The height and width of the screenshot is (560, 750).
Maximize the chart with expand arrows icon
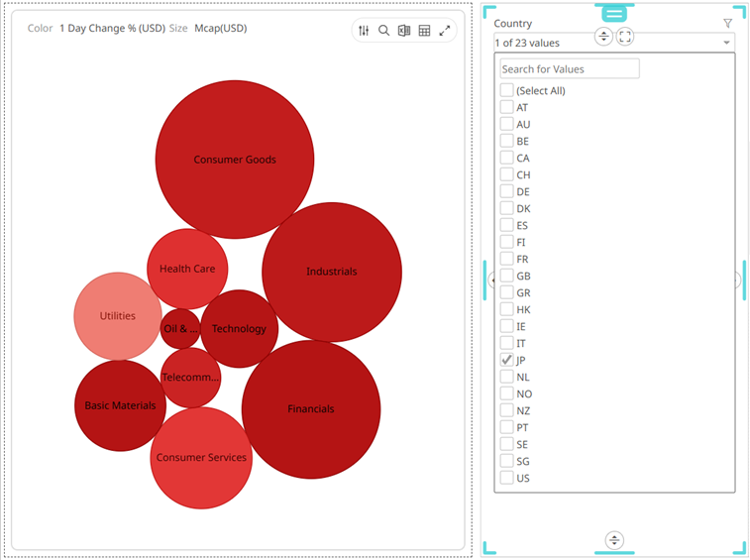click(x=445, y=31)
